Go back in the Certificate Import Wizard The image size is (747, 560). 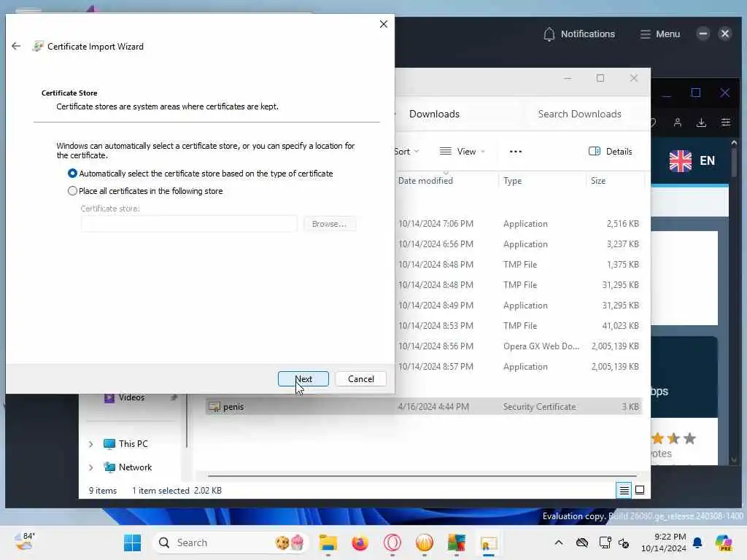coord(16,46)
